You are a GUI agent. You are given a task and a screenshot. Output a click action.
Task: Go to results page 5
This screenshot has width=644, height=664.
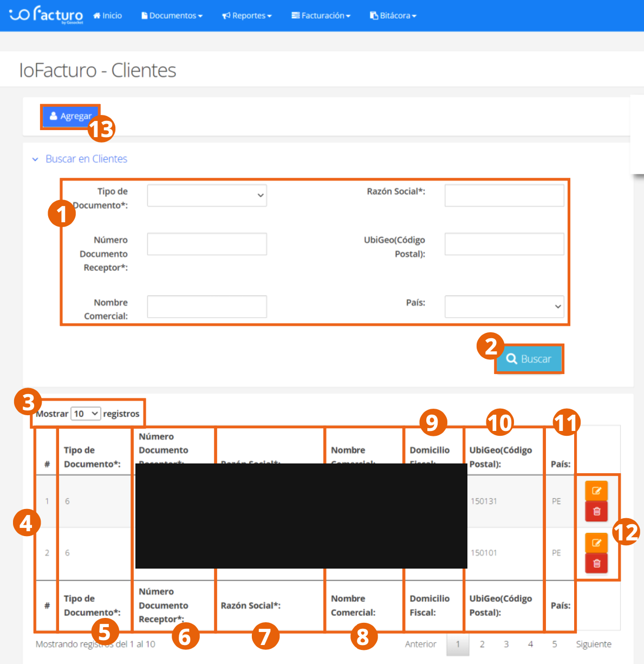[554, 644]
